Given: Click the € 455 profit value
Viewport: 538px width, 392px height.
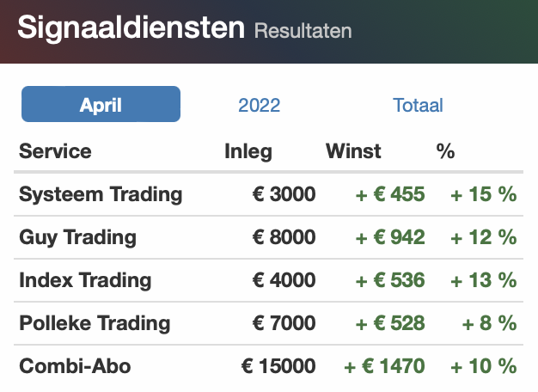Looking at the screenshot, I should (390, 194).
